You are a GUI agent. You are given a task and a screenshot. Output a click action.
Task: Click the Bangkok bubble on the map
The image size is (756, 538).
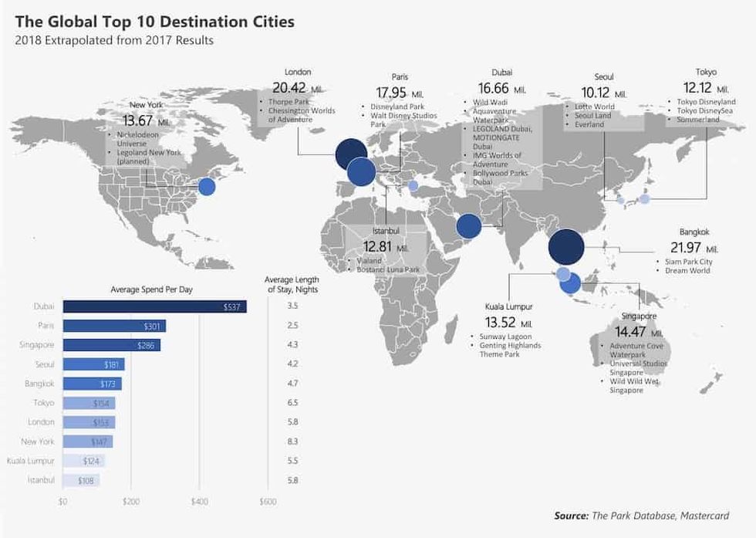pyautogui.click(x=566, y=248)
